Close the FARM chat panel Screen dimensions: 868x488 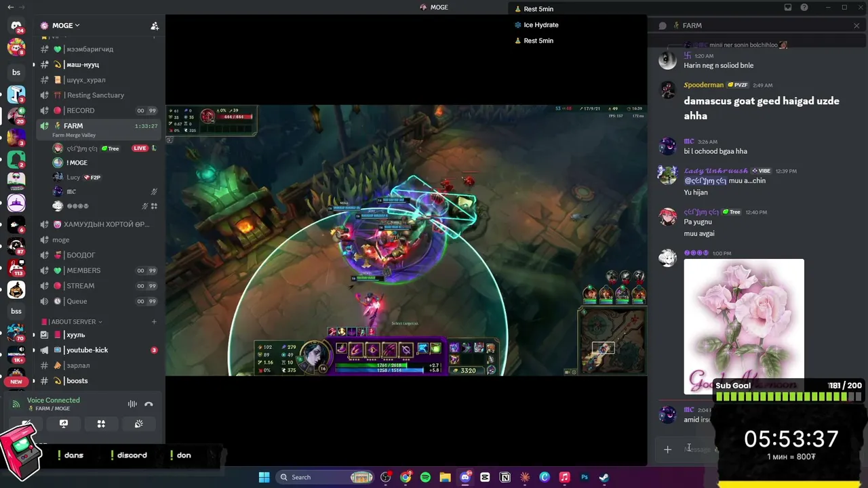856,26
